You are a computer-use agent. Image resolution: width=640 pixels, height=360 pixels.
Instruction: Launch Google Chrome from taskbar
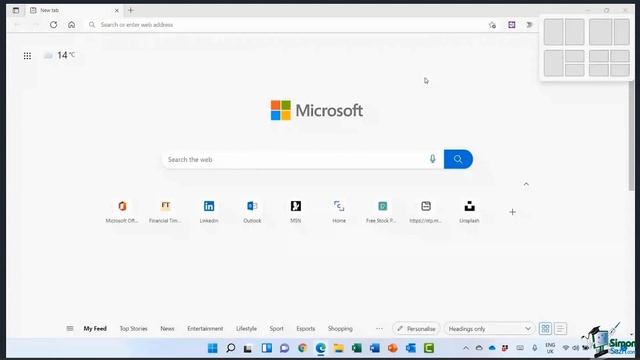coord(302,348)
